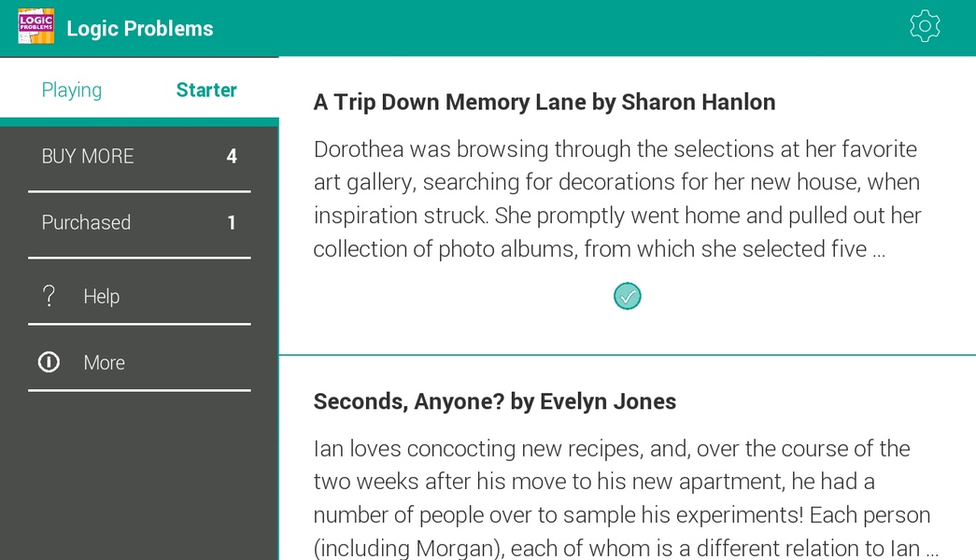Click the Logic Problems app logo

(x=36, y=26)
